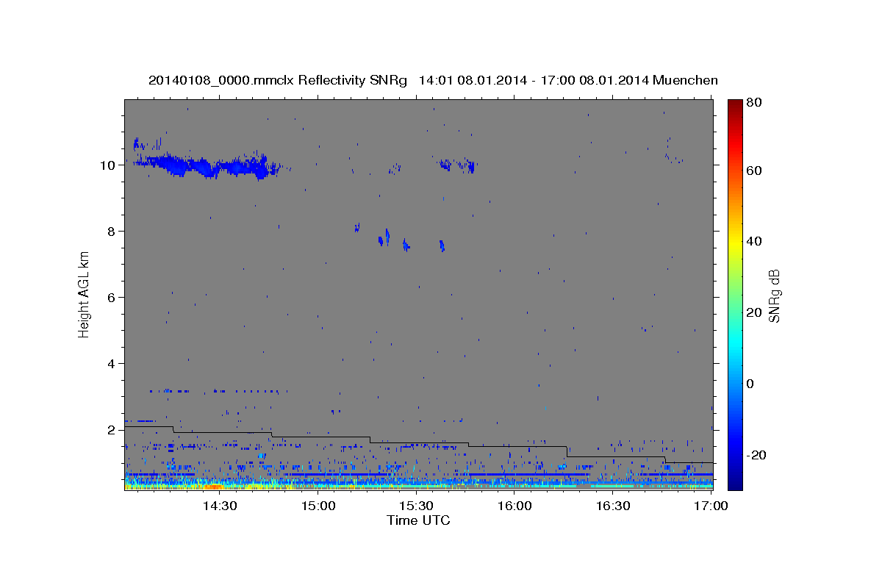Screen dimensions: 882x588
Task: Click the 14:30 time tick label
Action: [219, 506]
